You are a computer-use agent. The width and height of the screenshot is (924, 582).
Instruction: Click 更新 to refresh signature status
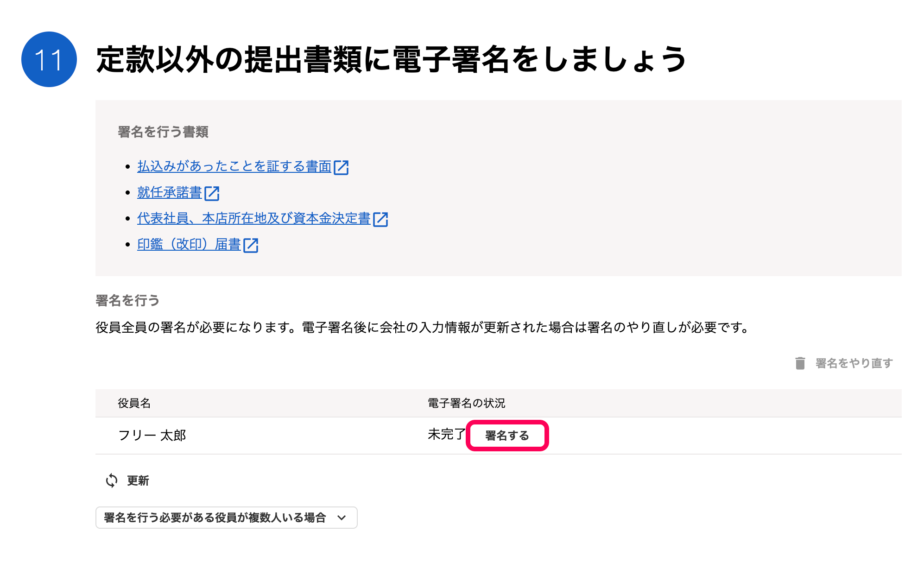click(x=137, y=481)
